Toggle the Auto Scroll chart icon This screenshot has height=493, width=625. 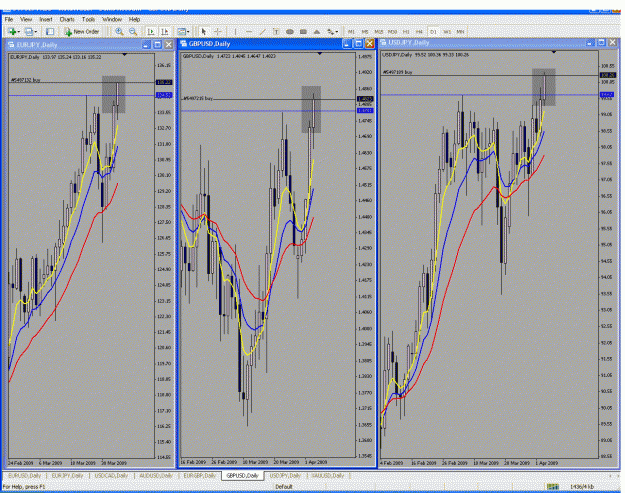click(151, 31)
